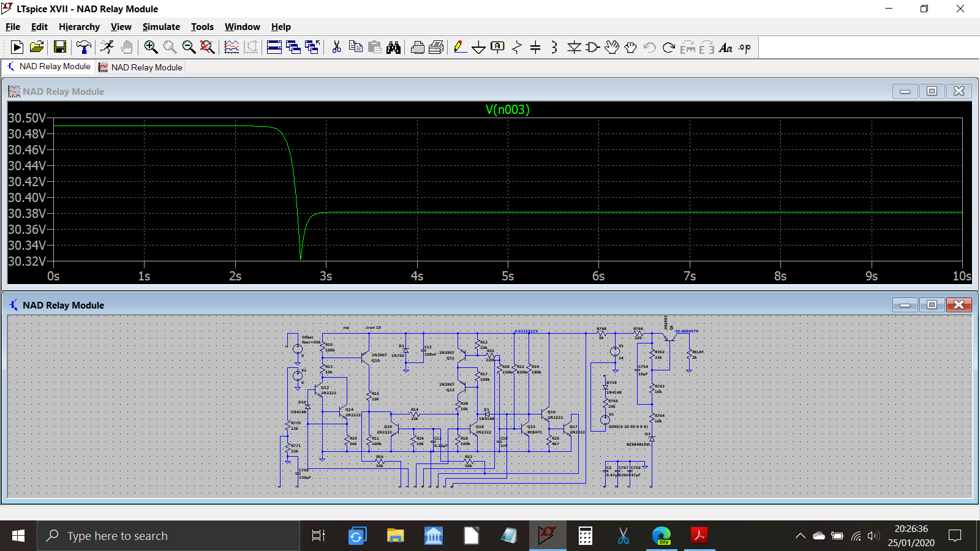Click the 30.50V vertical axis label
The width and height of the screenshot is (980, 551).
coord(27,118)
